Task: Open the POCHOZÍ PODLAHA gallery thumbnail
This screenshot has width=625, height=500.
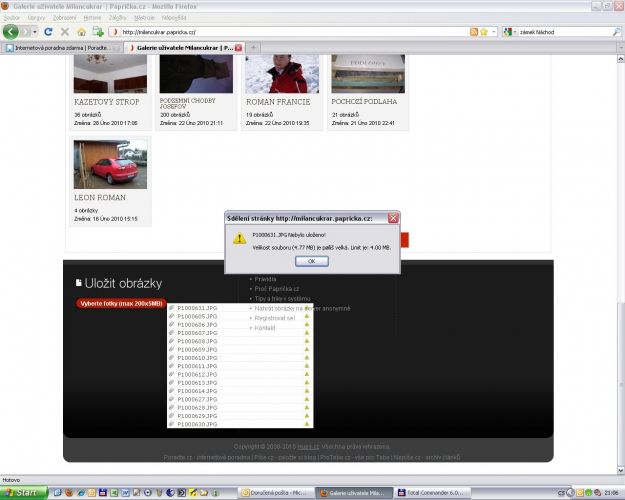Action: tap(368, 74)
